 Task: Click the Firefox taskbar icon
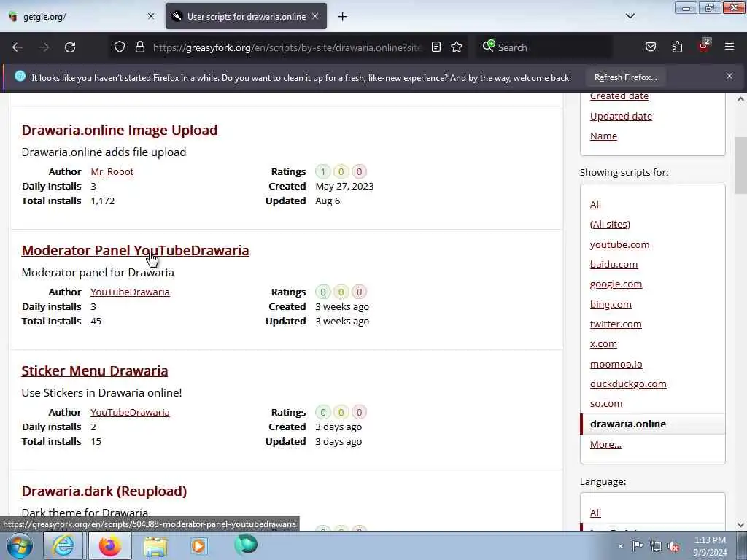[x=110, y=545]
